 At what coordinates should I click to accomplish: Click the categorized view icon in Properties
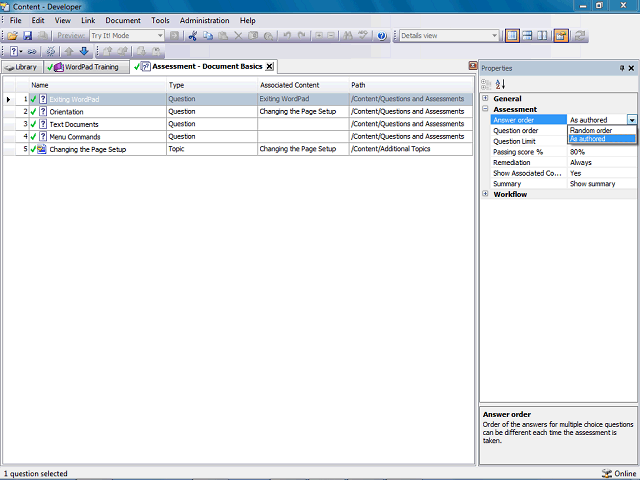486,84
